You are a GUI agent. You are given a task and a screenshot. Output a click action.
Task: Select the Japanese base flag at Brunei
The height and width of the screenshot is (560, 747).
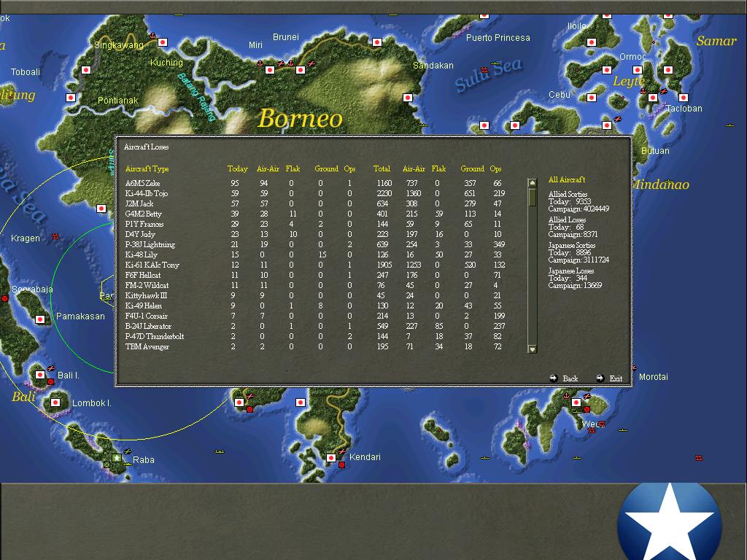point(300,70)
